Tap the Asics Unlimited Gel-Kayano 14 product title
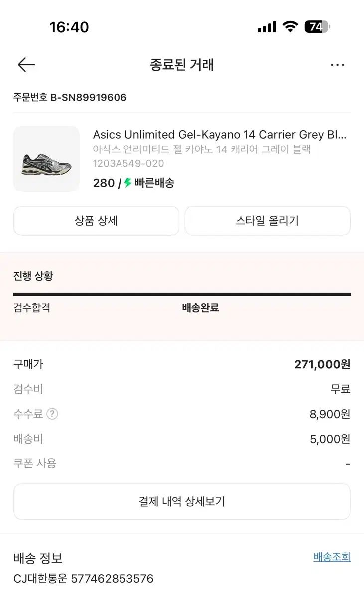 [x=219, y=135]
